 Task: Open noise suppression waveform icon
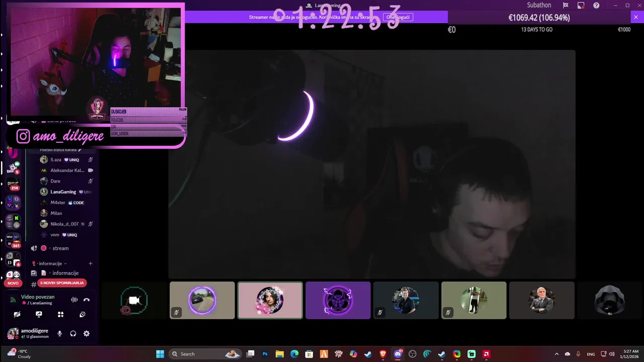tap(74, 300)
